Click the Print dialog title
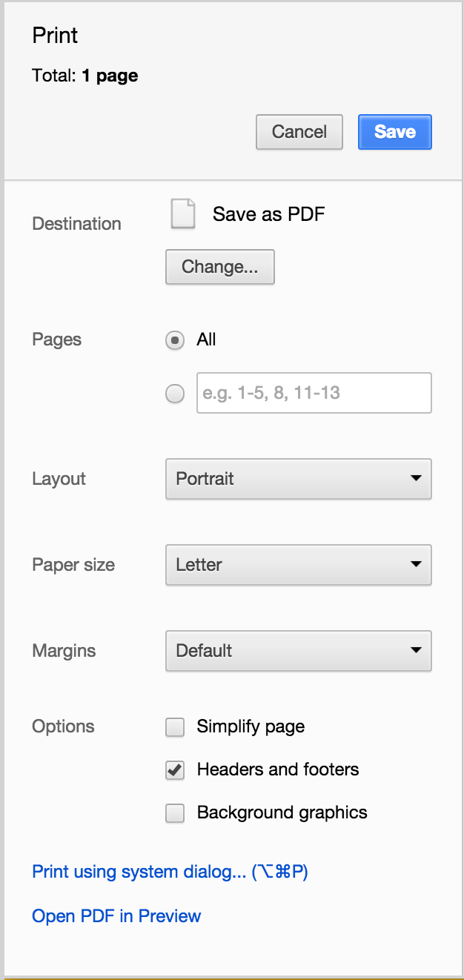Viewport: 464px width, 980px height. click(x=54, y=35)
